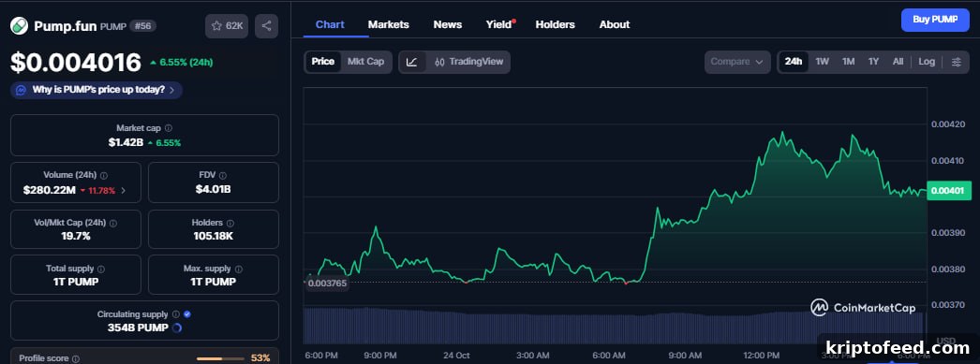Screen dimensions: 980x364
Task: Open info icon next to Circulating supply
Action: (175, 314)
